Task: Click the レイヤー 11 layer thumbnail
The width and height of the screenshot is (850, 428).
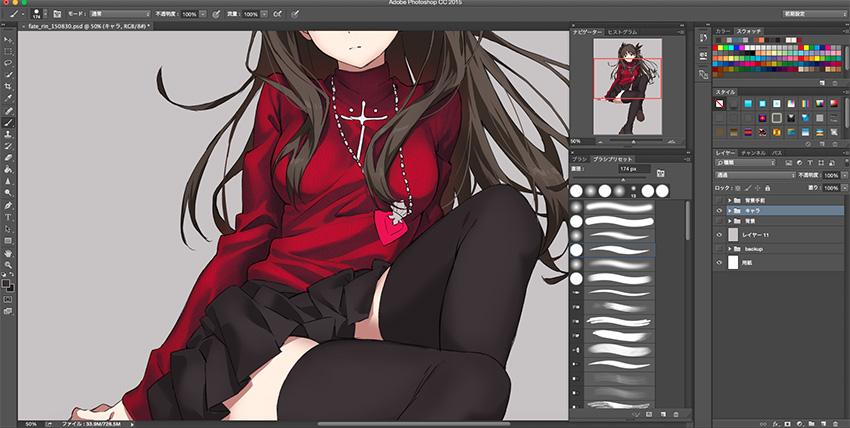Action: pyautogui.click(x=733, y=235)
